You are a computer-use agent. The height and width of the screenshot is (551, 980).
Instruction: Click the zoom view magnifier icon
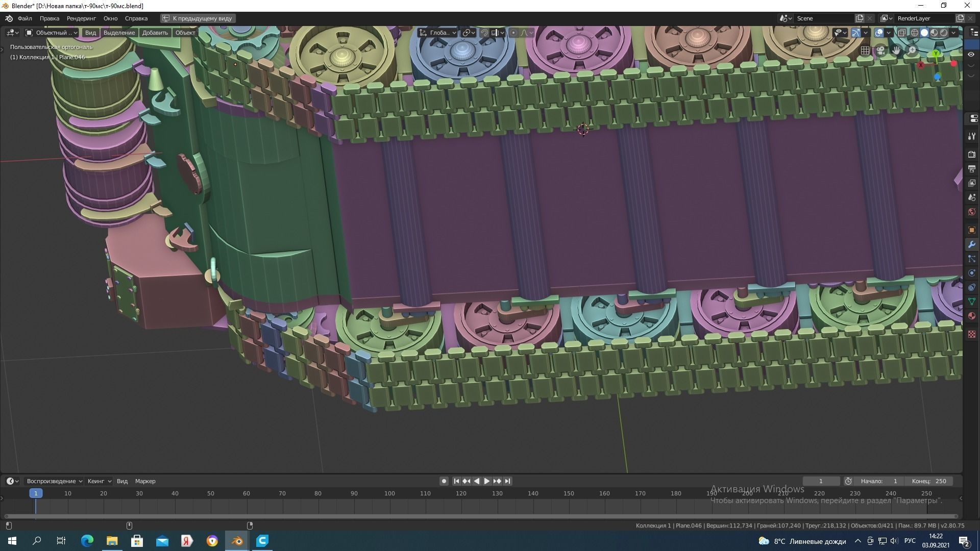pos(912,50)
